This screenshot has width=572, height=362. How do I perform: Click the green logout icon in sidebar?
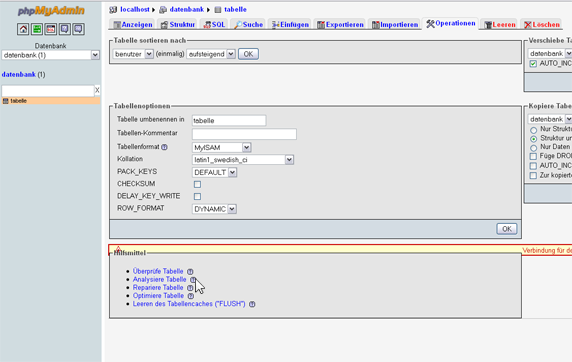tap(37, 29)
